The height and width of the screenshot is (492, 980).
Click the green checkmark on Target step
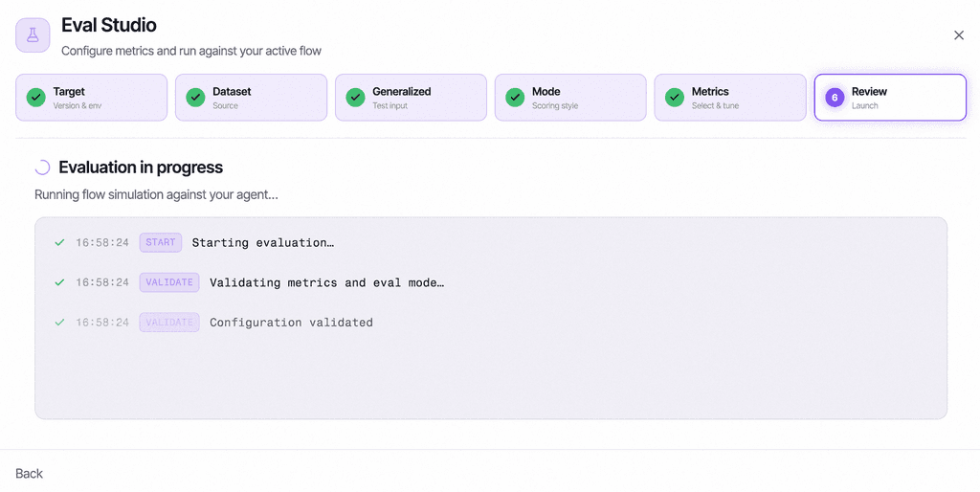coord(36,98)
